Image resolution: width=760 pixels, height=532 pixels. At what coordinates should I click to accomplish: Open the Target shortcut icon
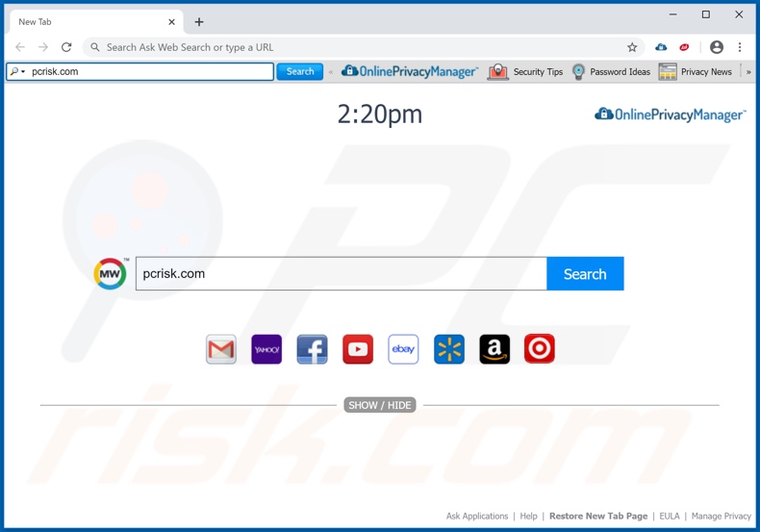pos(540,348)
